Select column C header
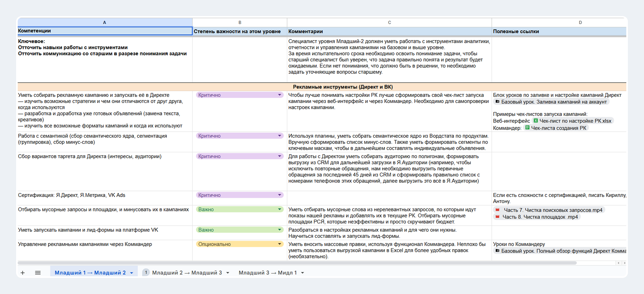This screenshot has width=644, height=294. pos(389,23)
